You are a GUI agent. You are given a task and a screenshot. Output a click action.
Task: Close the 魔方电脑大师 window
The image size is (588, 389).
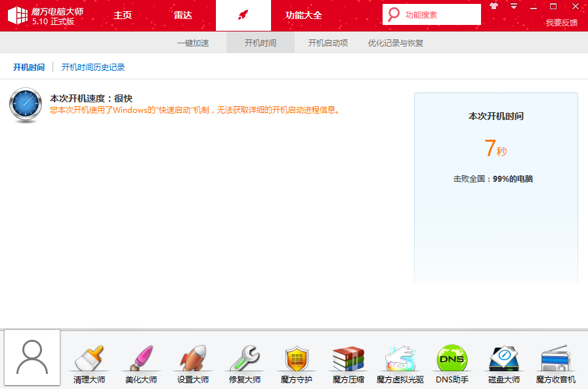(576, 7)
